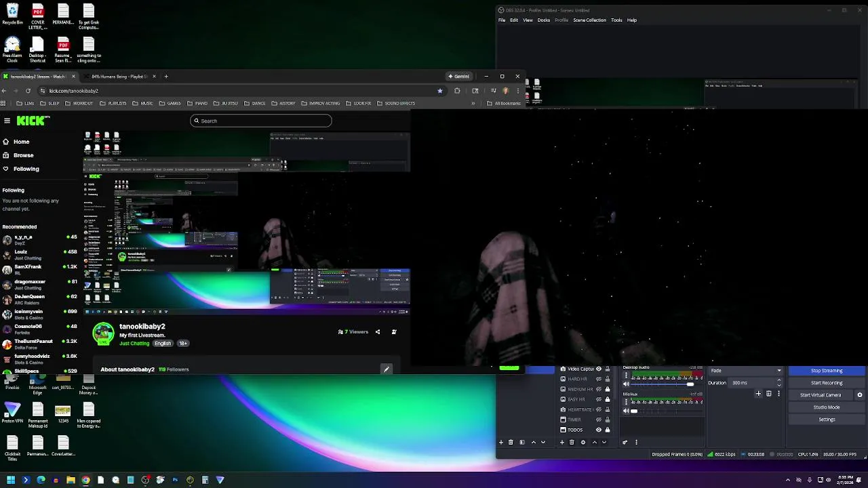Mute Mic/Aux speaker icon
The width and height of the screenshot is (868, 488).
tap(627, 411)
